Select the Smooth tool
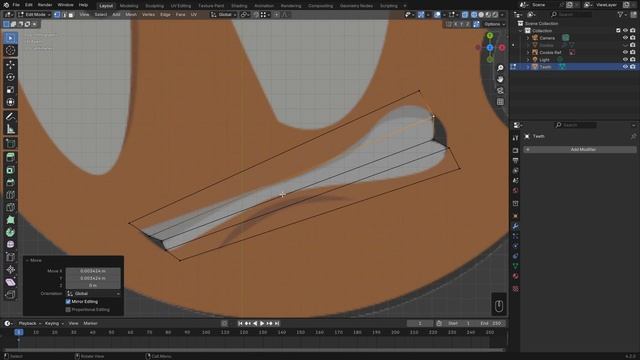The height and width of the screenshot is (360, 640). pos(11,244)
